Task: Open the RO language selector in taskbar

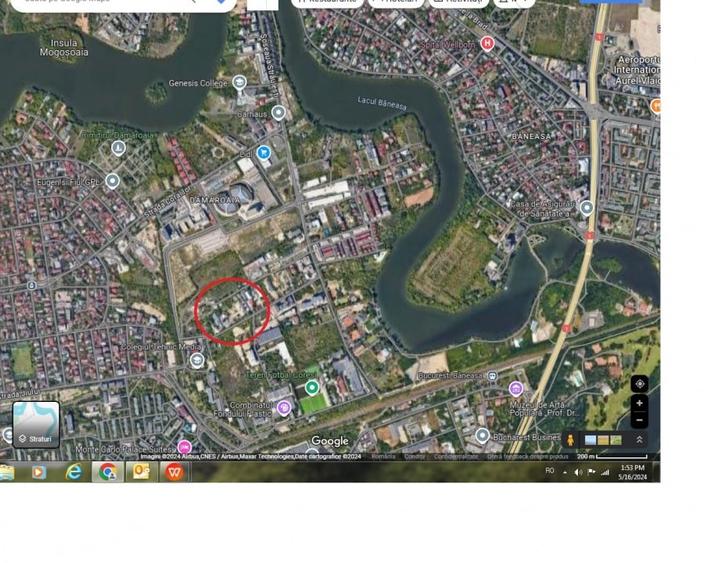Action: (x=549, y=471)
